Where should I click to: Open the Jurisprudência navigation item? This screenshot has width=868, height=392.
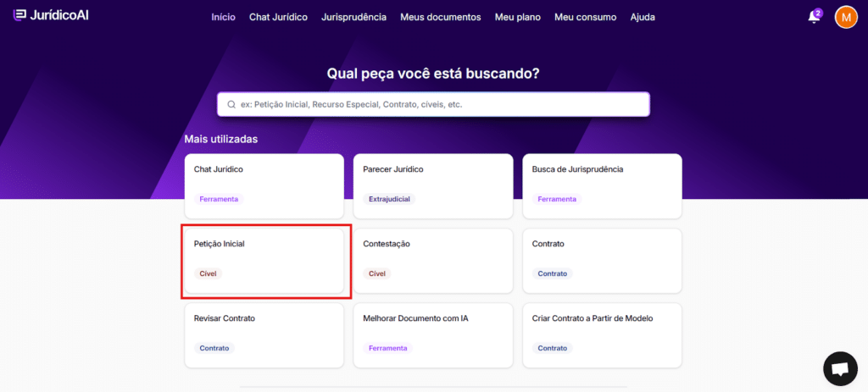(x=353, y=17)
